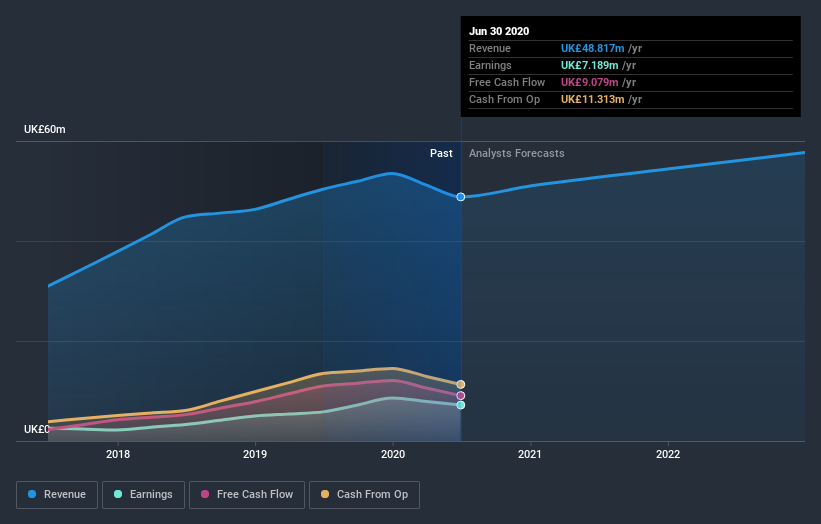Click the 2020 x-axis label
The width and height of the screenshot is (821, 524).
point(393,454)
